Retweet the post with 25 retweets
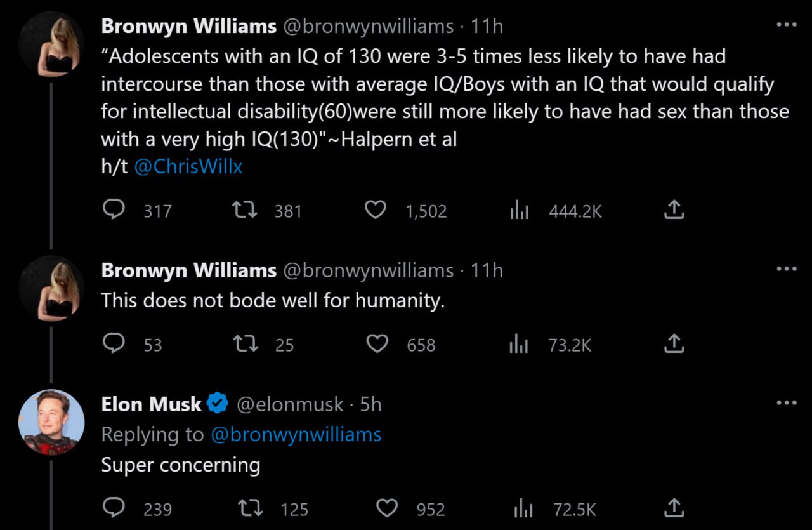The image size is (812, 530). (245, 344)
